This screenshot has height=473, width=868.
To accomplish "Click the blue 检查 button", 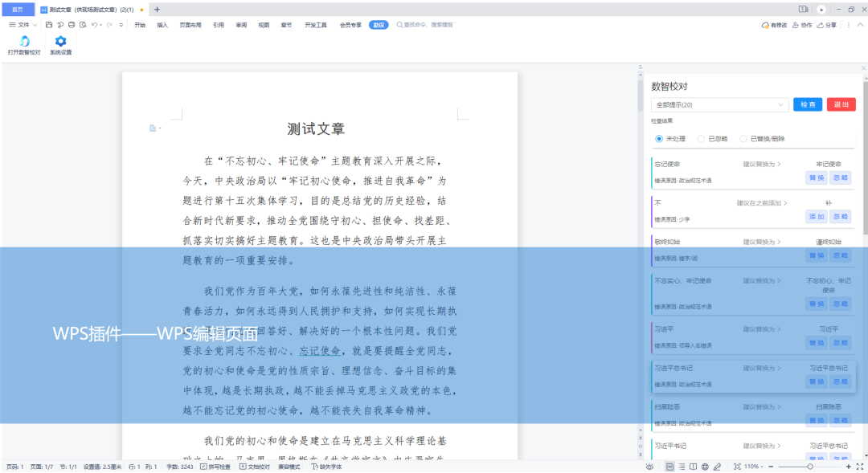I will click(x=808, y=104).
